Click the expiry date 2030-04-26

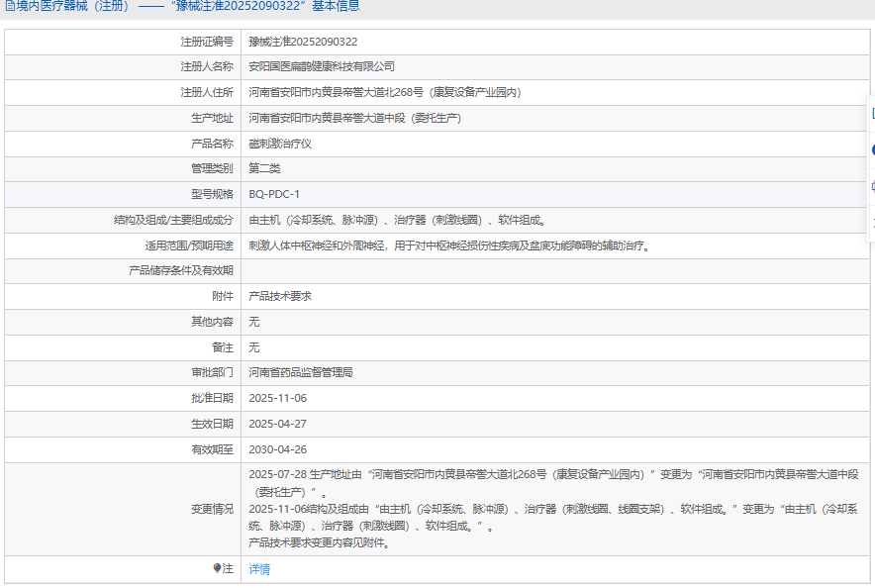(x=278, y=449)
